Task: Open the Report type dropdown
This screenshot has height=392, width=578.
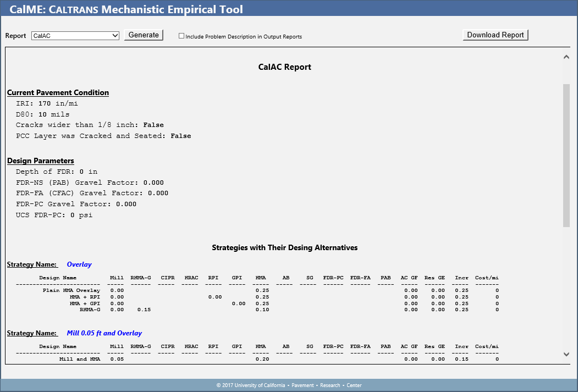Action: (x=75, y=36)
